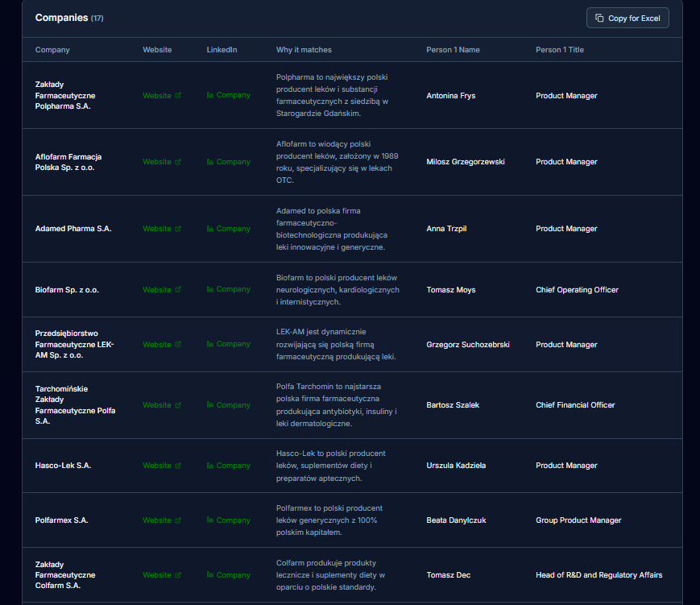
Task: Open Website link for Polfarmex S.A.
Action: point(162,520)
